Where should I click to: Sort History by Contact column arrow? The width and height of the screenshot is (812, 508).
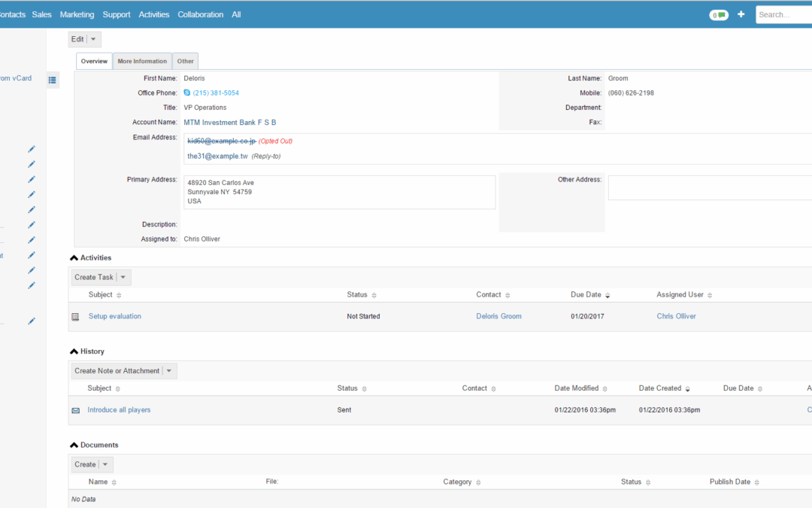[x=493, y=389]
